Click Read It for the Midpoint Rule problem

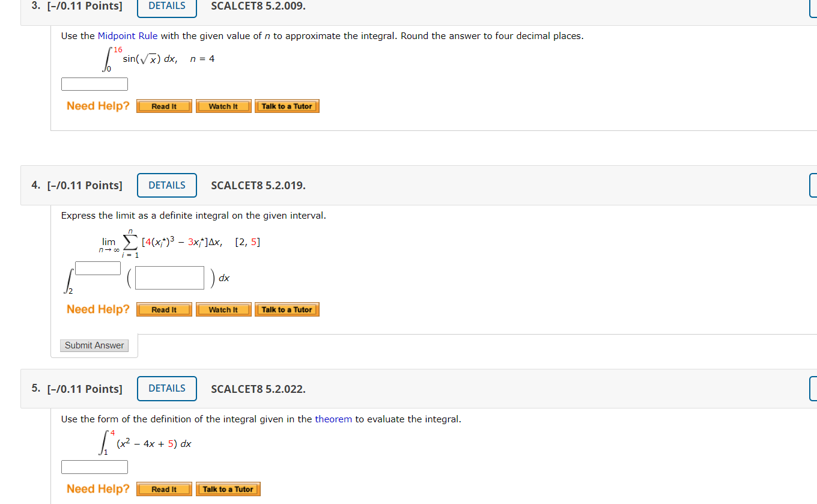click(163, 106)
